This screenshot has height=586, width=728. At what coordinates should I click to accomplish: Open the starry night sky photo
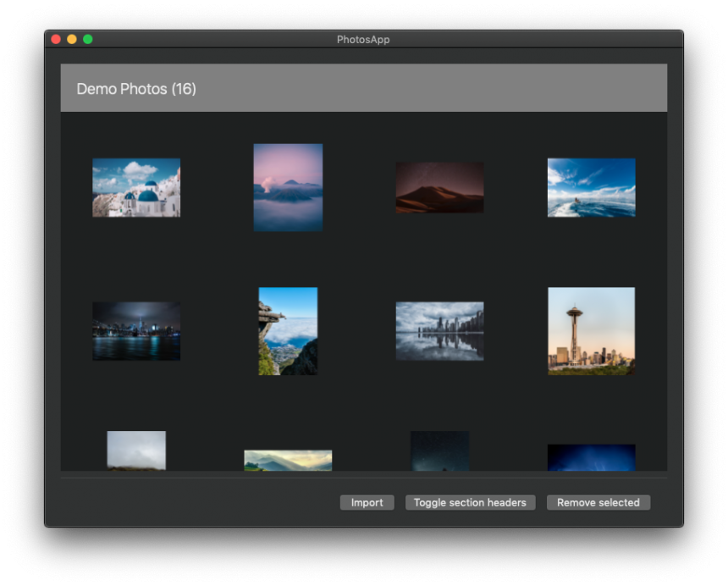tap(439, 453)
